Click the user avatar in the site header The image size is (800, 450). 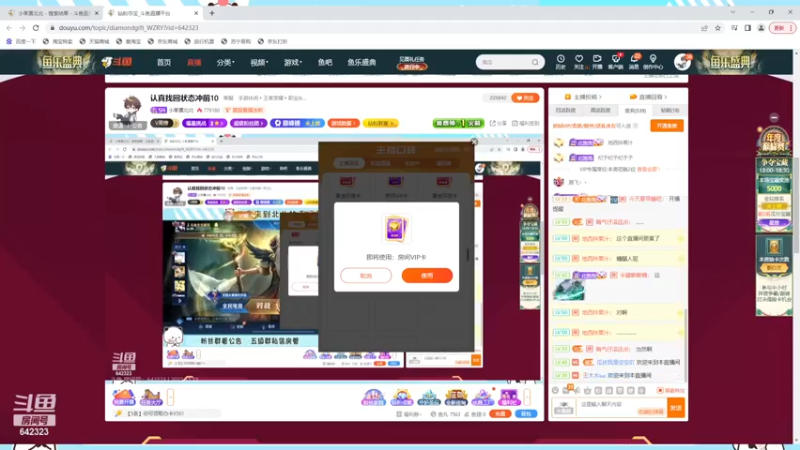click(682, 62)
